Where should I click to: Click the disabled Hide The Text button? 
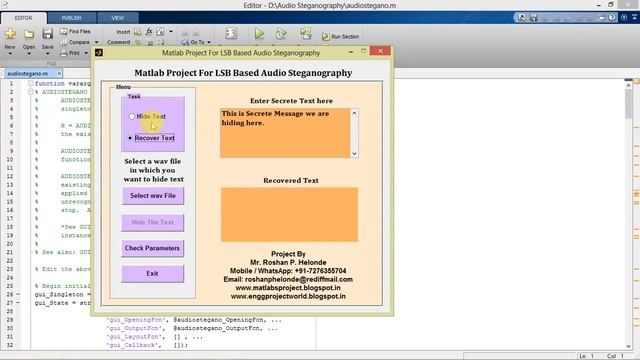pyautogui.click(x=153, y=222)
